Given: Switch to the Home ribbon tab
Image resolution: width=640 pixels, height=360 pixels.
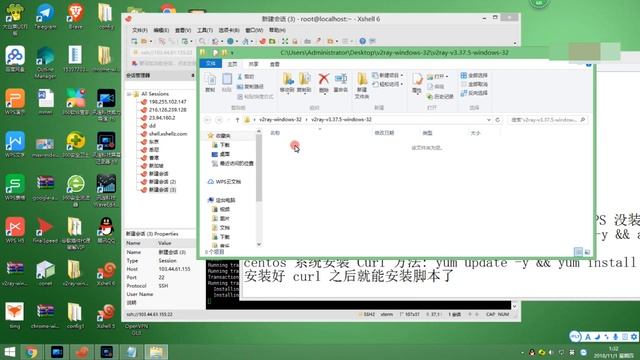Looking at the screenshot, I should 232,64.
